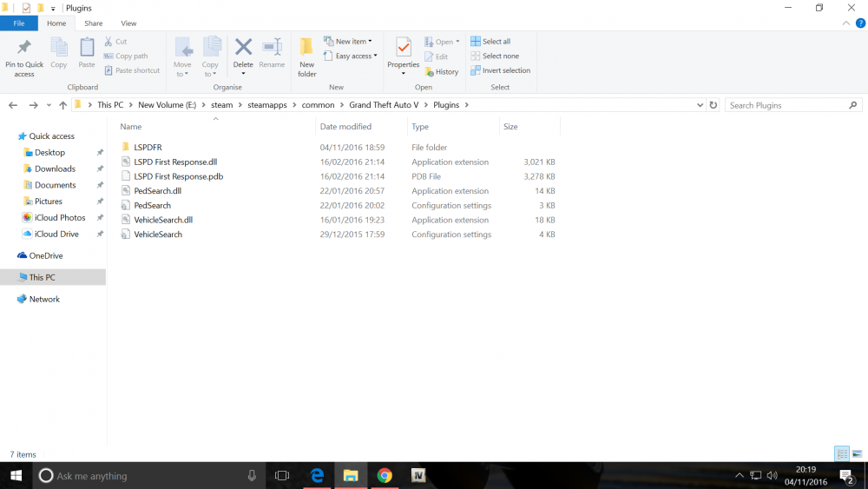Viewport: 868px width, 489px height.
Task: Open Network in navigation pane
Action: point(44,299)
